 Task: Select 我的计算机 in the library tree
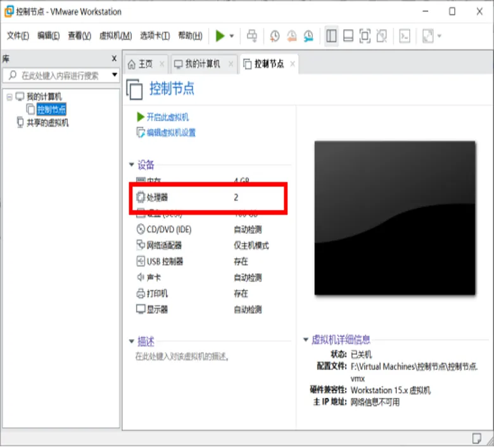(x=44, y=96)
